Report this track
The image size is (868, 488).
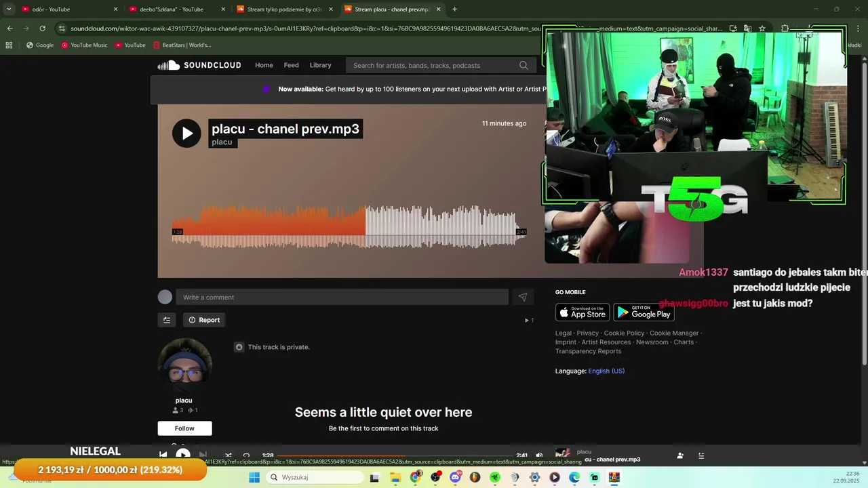click(x=204, y=320)
